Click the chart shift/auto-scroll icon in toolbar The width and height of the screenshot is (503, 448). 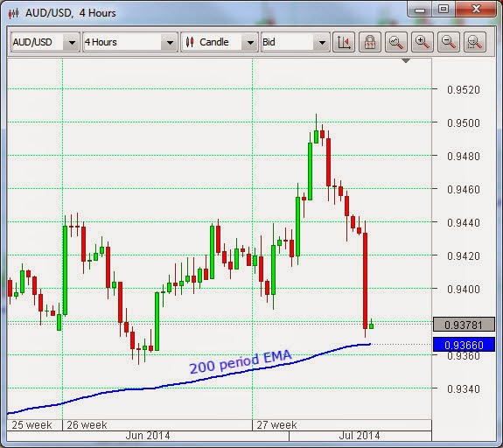click(344, 42)
